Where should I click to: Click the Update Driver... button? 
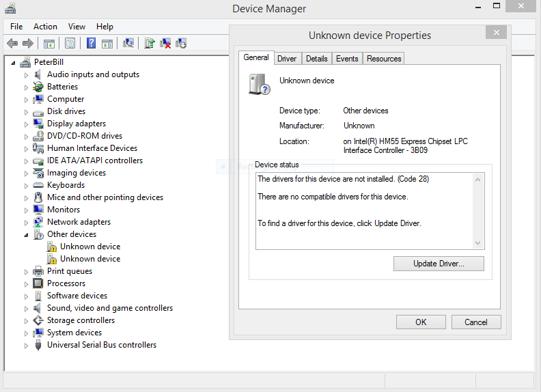[439, 264]
